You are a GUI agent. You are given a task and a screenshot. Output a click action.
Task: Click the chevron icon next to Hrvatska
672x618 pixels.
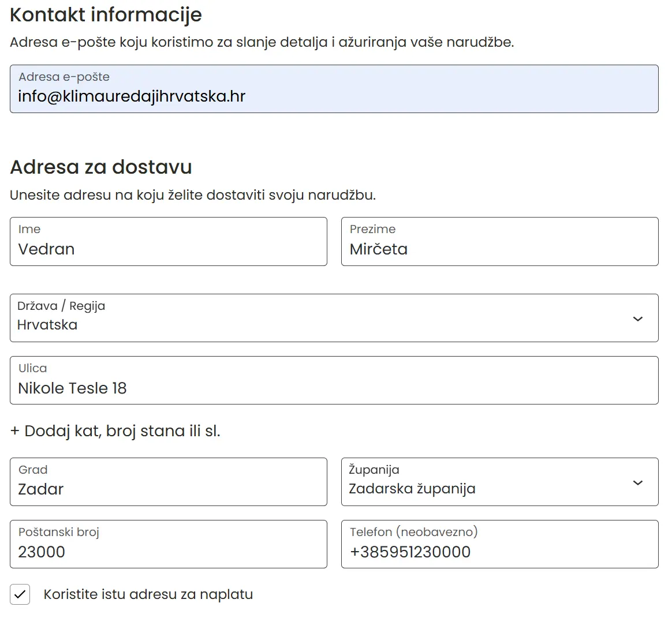[x=638, y=318]
